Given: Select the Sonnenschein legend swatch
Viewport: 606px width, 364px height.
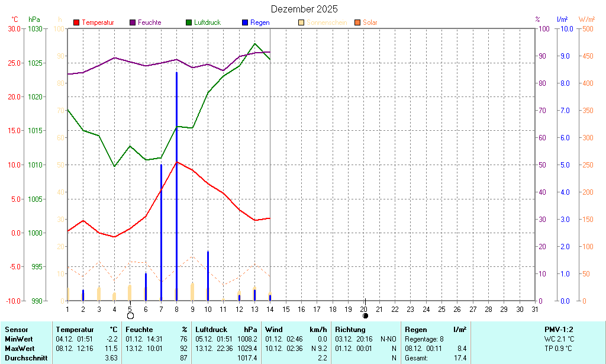Looking at the screenshot, I should click(301, 22).
